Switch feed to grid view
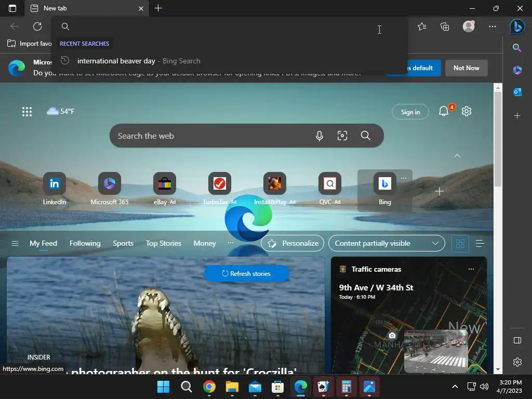The width and height of the screenshot is (532, 399). coord(460,243)
